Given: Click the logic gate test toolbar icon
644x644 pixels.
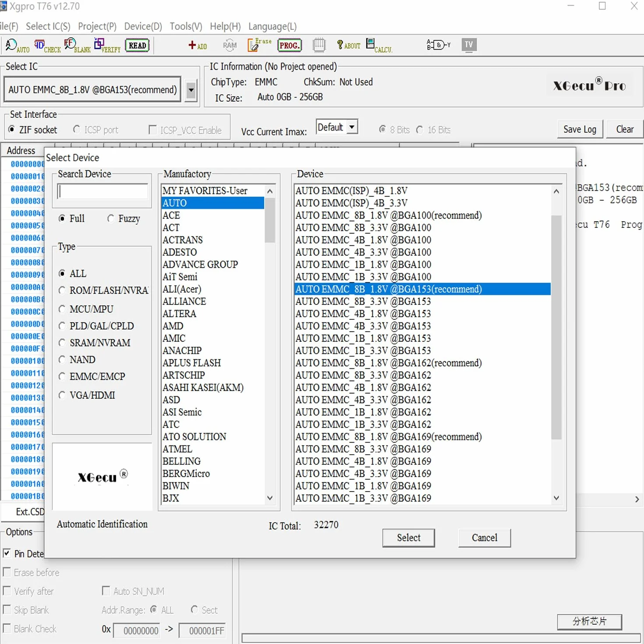Looking at the screenshot, I should (439, 45).
